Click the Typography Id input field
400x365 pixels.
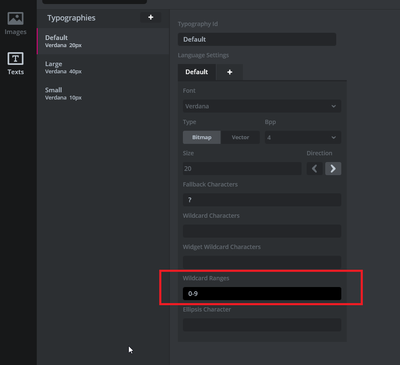[257, 39]
